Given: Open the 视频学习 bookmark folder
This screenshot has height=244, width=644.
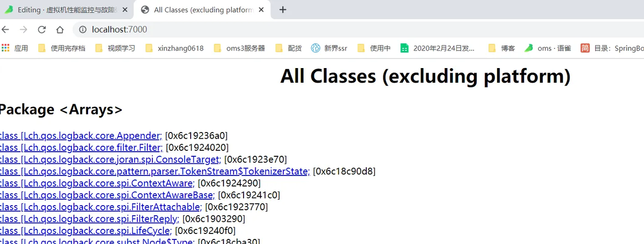Looking at the screenshot, I should 115,48.
